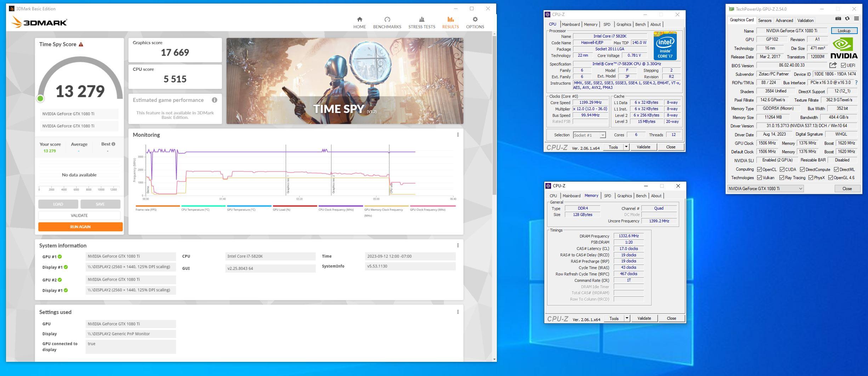Image resolution: width=868 pixels, height=376 pixels.
Task: Click the Lookup button in GPU-Z
Action: pos(844,31)
